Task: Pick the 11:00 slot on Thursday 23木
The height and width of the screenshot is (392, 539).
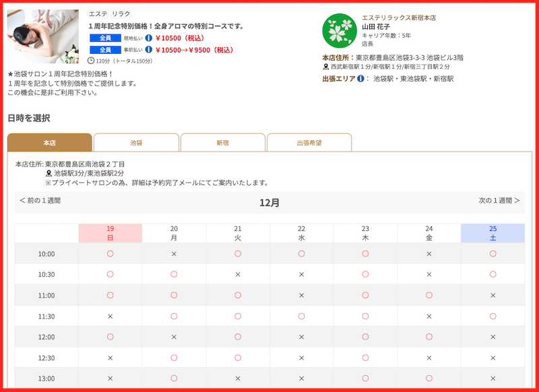Action: [x=365, y=294]
